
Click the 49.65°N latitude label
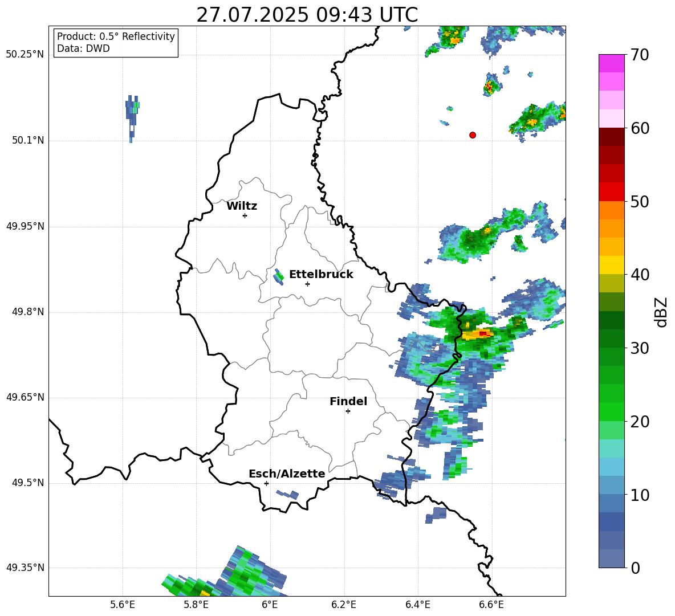pyautogui.click(x=25, y=397)
